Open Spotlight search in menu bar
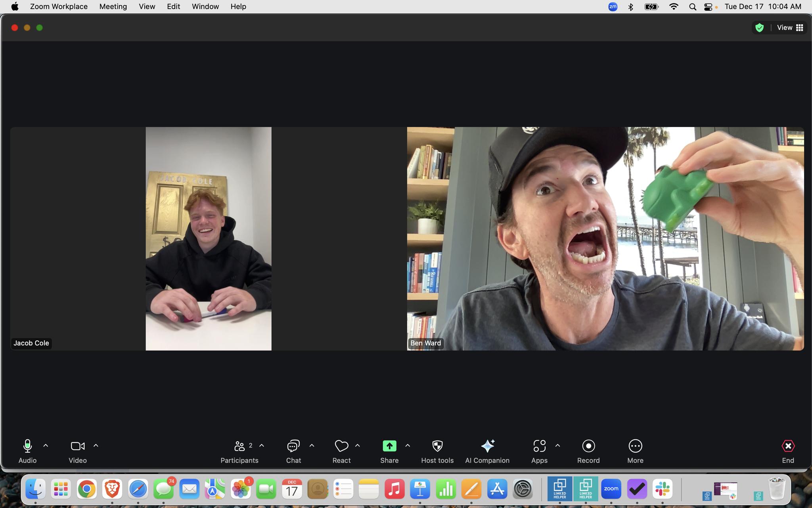 tap(693, 7)
